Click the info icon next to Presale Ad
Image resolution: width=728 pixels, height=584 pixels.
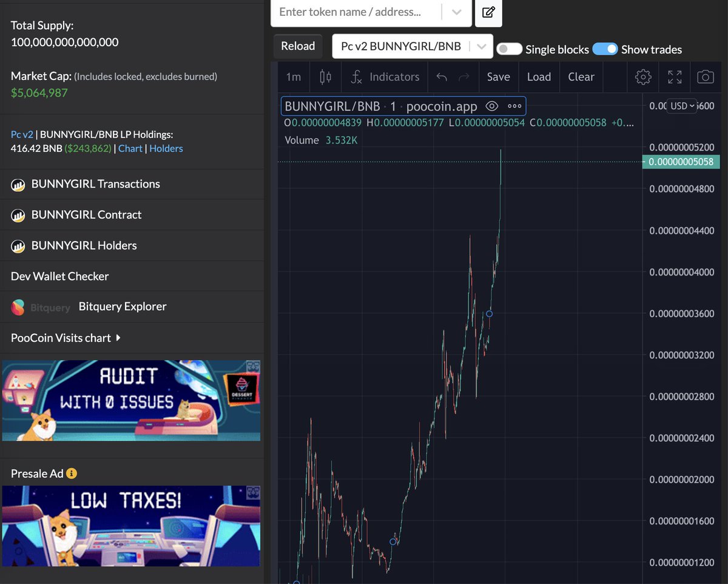tap(72, 474)
